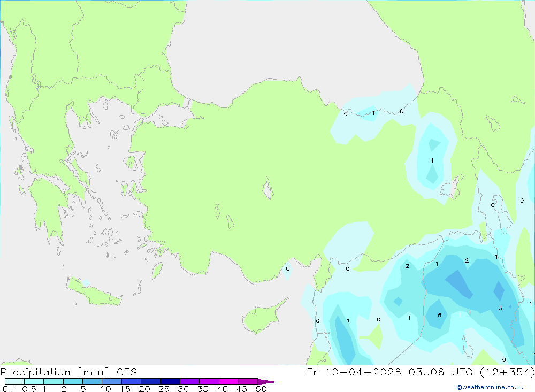
Task: Click the "40" legend scale label
Action: pyautogui.click(x=222, y=389)
